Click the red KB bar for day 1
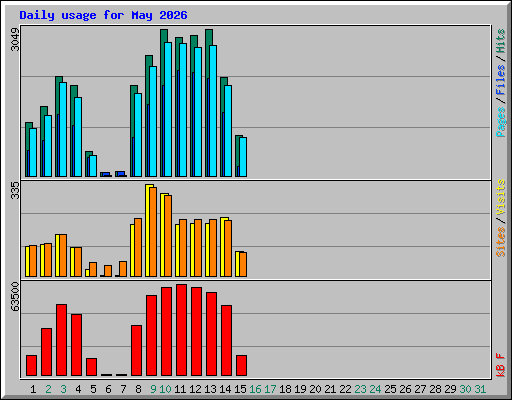The height and width of the screenshot is (400, 512). click(31, 365)
